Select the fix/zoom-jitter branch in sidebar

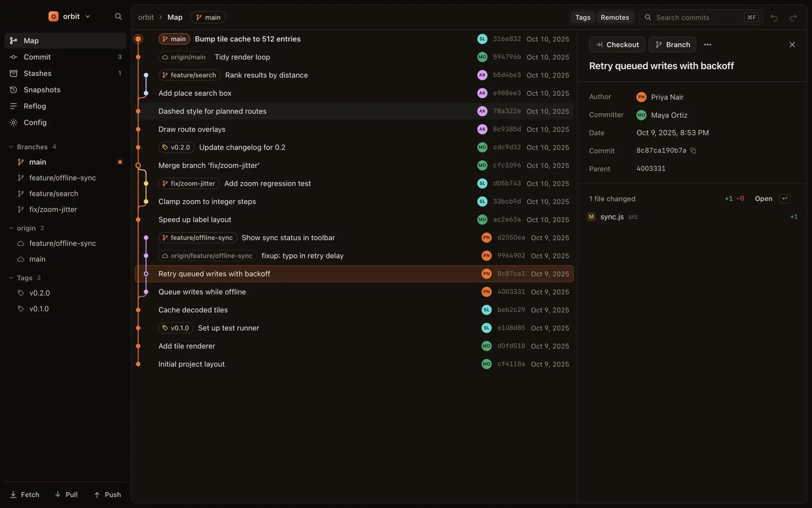(53, 210)
